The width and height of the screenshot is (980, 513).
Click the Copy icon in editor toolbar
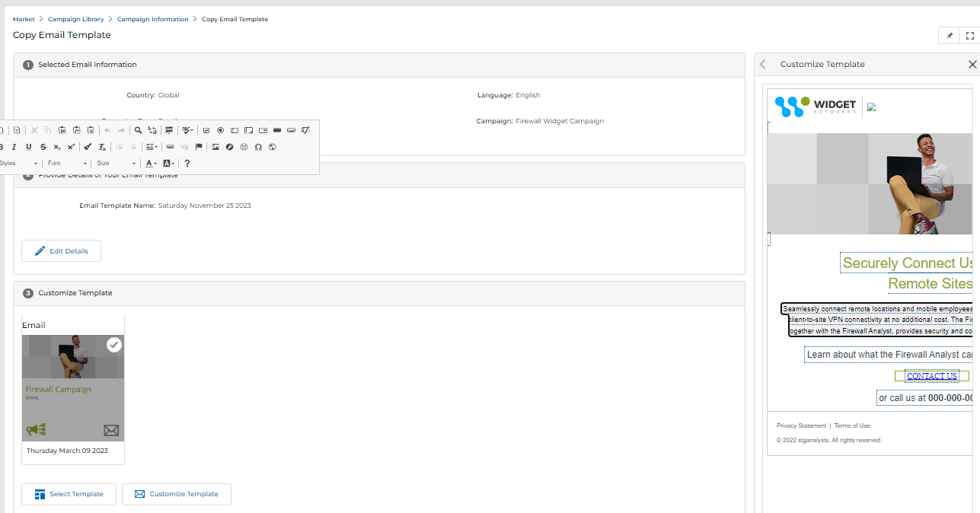pyautogui.click(x=48, y=130)
